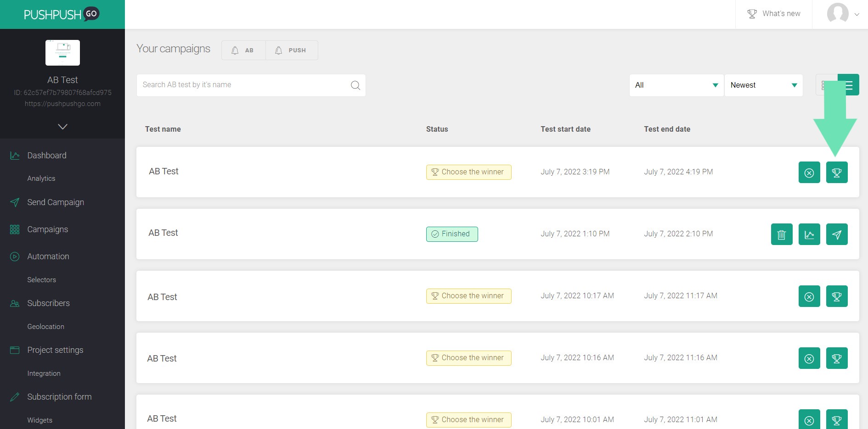Switch to the AB campaigns tab
The height and width of the screenshot is (429, 868).
point(243,50)
